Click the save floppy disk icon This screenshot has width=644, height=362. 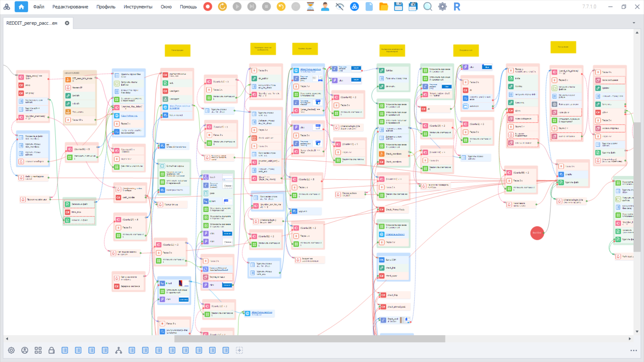[398, 7]
